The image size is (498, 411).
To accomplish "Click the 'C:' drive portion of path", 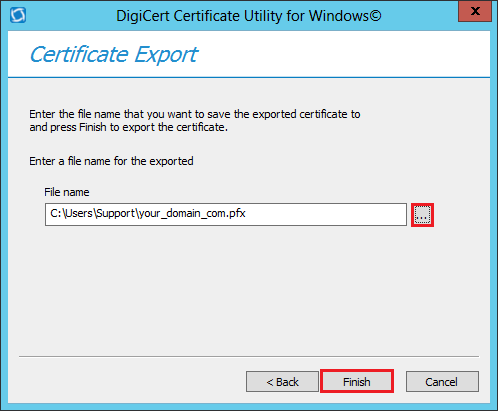I will tap(56, 213).
